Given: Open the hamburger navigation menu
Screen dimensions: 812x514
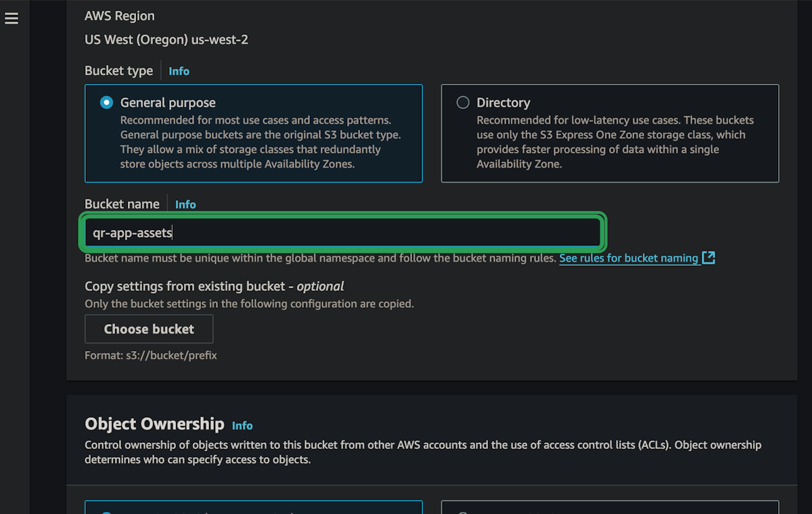Looking at the screenshot, I should (x=12, y=19).
